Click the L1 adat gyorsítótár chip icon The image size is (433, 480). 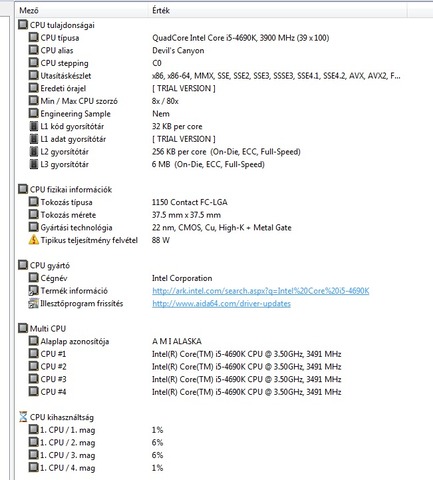(33, 139)
